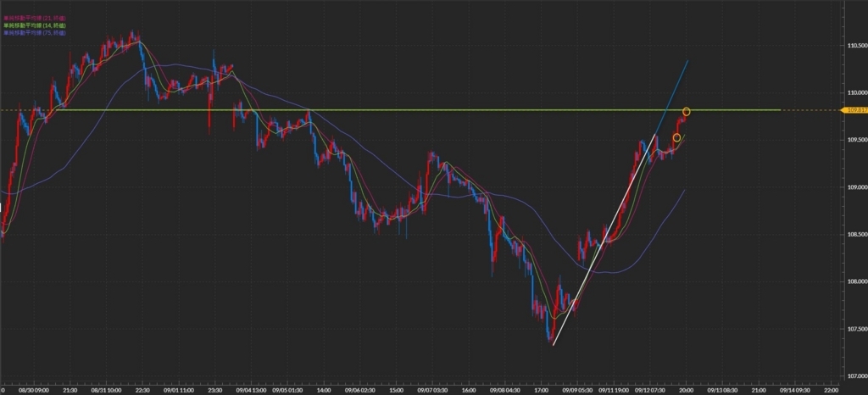Click the 08/31 10:00 time axis label
Viewport: 868px width, 395px height.
pos(106,390)
